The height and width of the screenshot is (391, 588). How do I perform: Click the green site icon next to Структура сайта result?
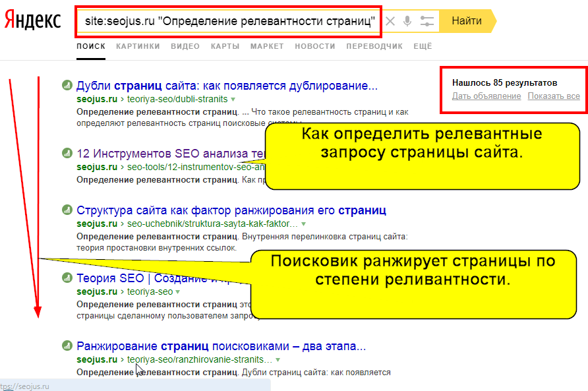click(67, 210)
